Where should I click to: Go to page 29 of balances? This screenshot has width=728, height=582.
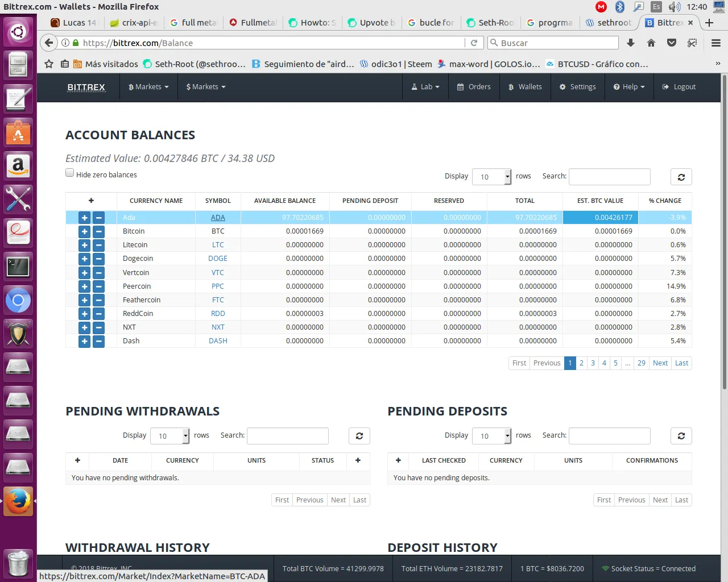point(642,363)
